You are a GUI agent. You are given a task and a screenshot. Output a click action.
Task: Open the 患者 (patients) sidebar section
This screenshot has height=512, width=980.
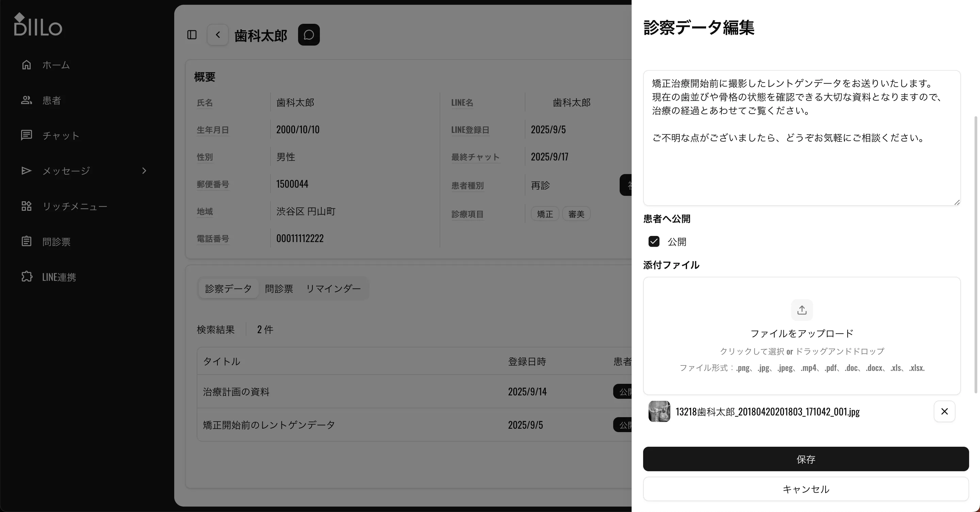click(52, 100)
